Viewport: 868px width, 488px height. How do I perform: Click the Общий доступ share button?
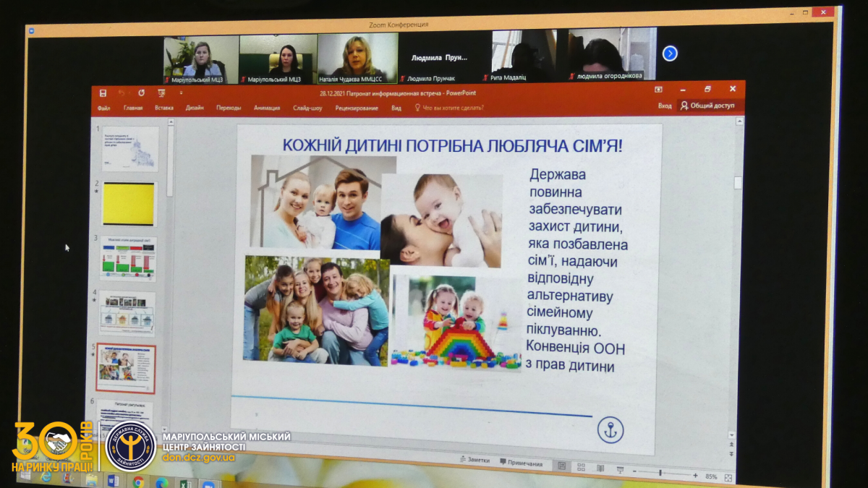pos(707,106)
